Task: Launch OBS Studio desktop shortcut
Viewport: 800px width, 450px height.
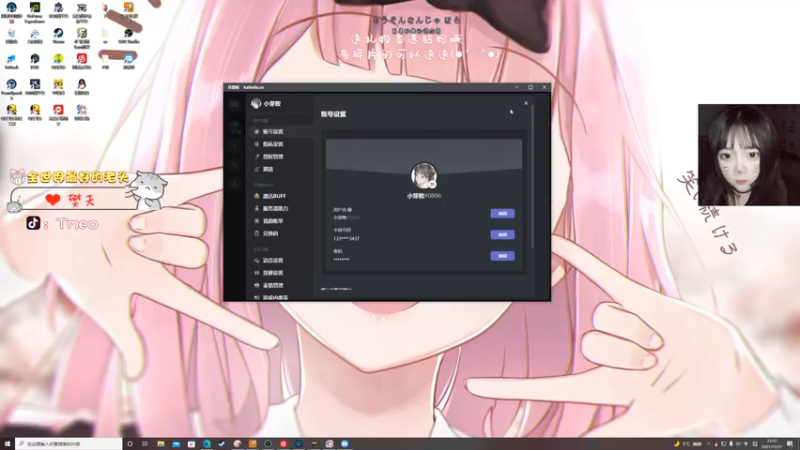Action: click(129, 36)
